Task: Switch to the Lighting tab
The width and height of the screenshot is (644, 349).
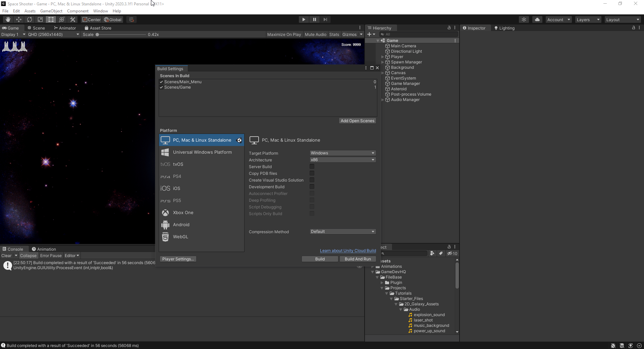Action: click(x=504, y=28)
